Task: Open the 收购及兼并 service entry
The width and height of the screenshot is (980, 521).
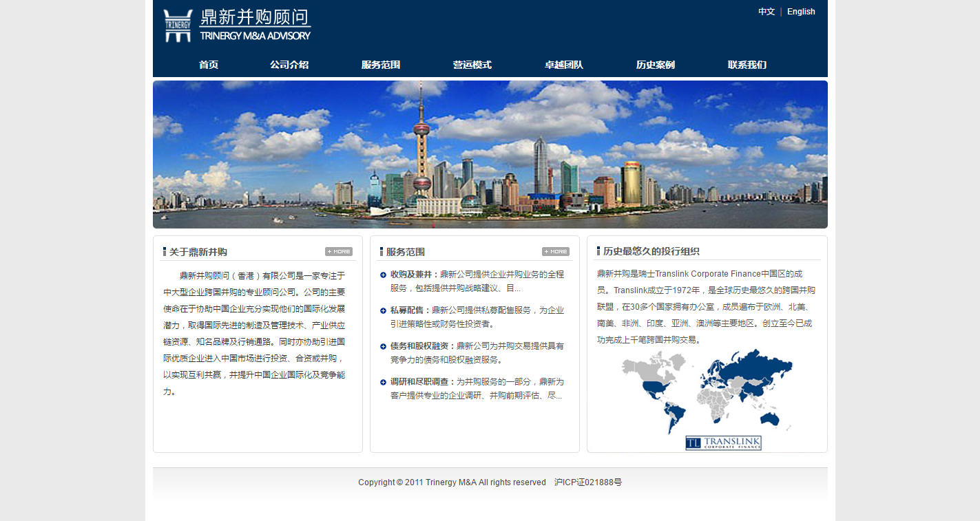Action: [477, 281]
